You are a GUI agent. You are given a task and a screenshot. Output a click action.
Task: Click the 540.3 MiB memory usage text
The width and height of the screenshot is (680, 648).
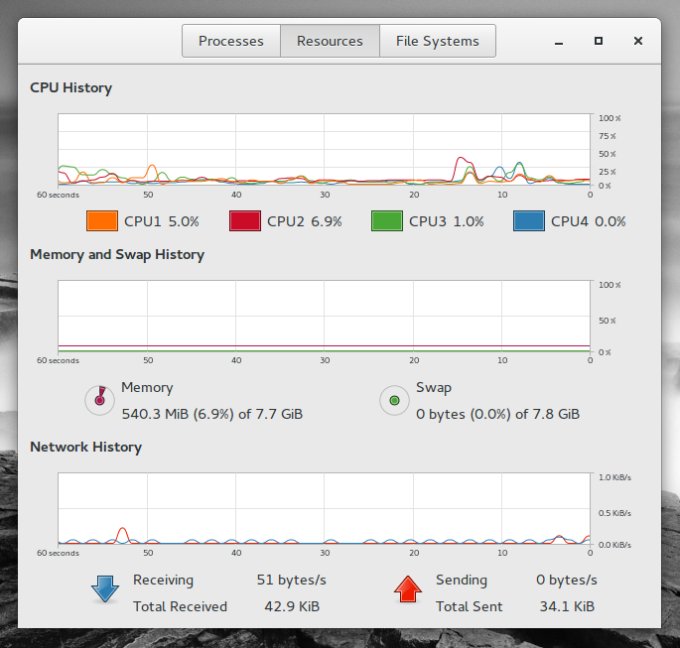(x=212, y=414)
